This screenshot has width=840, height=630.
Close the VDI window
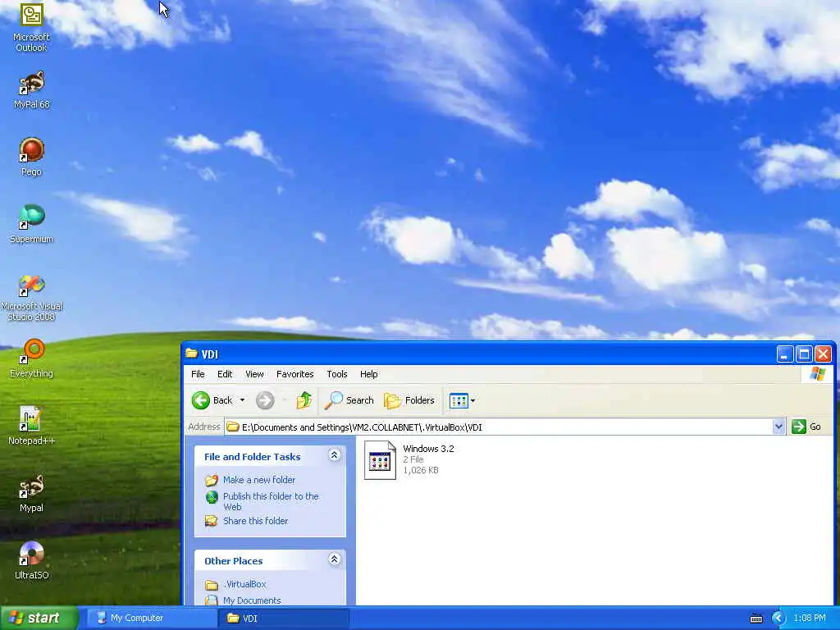[823, 354]
